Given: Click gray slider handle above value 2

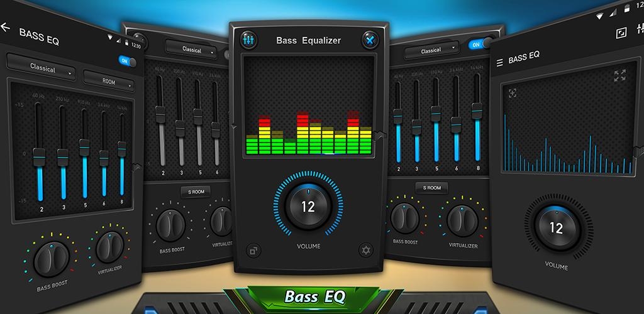Looking at the screenshot, I should click(x=160, y=114).
